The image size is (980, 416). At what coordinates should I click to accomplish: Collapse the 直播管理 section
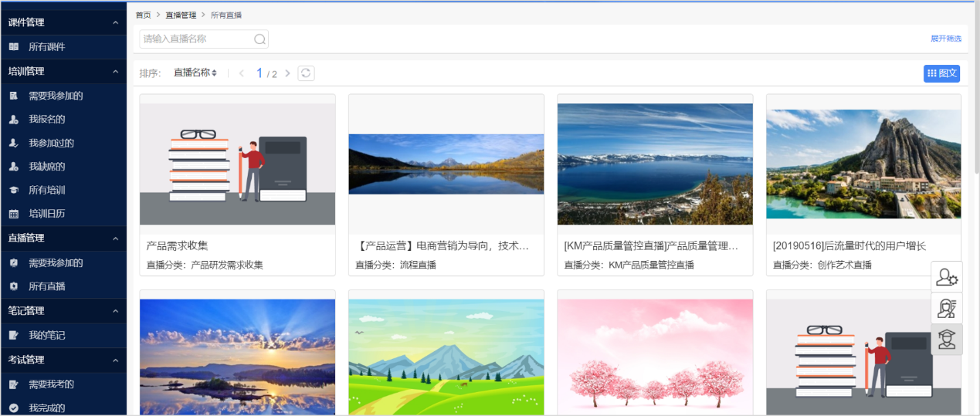pos(116,238)
